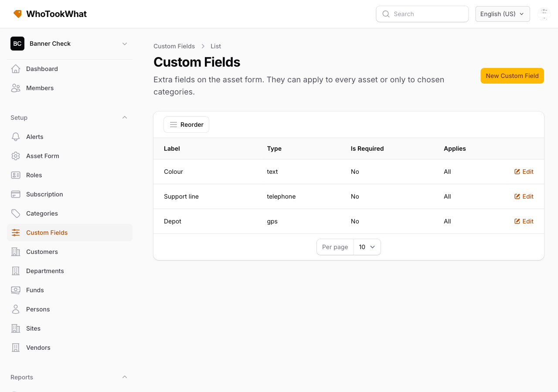Open Asset Form settings in sidebar

click(x=70, y=156)
